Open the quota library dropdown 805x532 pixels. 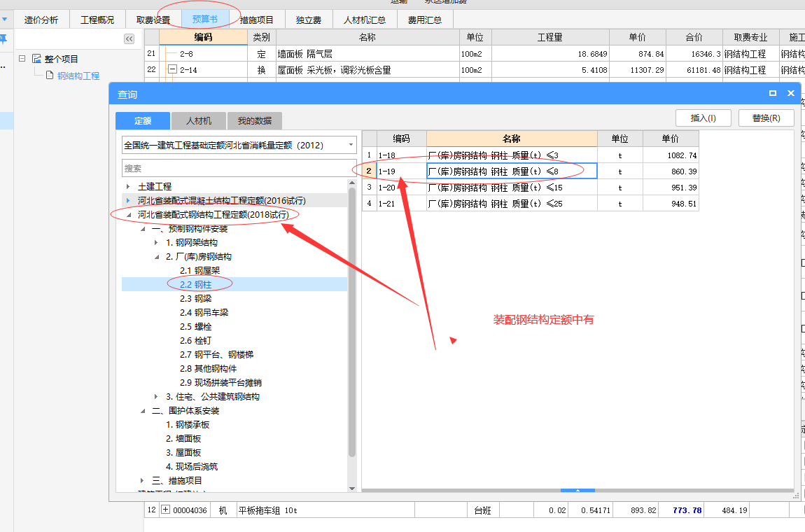351,146
